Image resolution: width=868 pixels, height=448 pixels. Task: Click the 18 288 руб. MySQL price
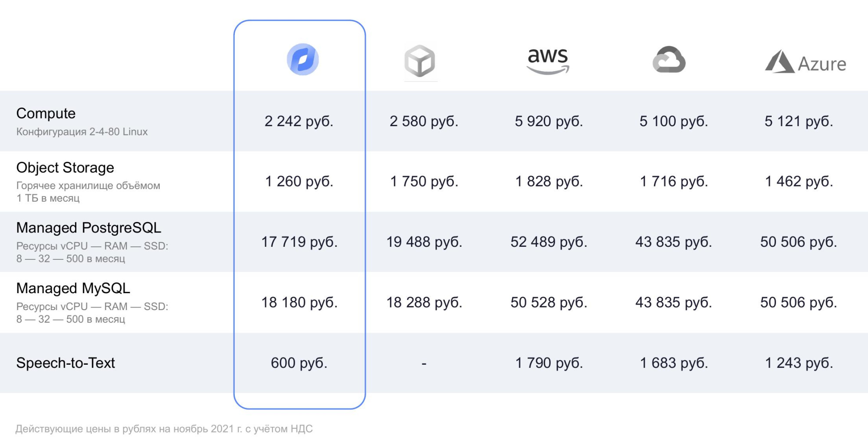424,302
